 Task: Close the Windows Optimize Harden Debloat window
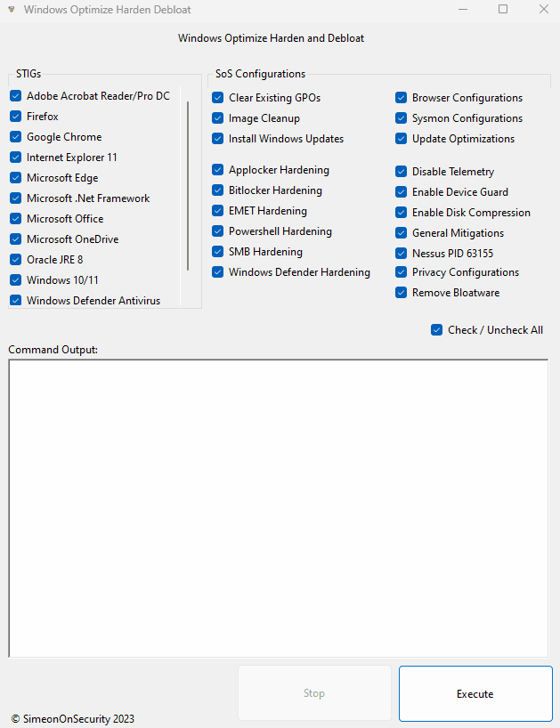(544, 9)
